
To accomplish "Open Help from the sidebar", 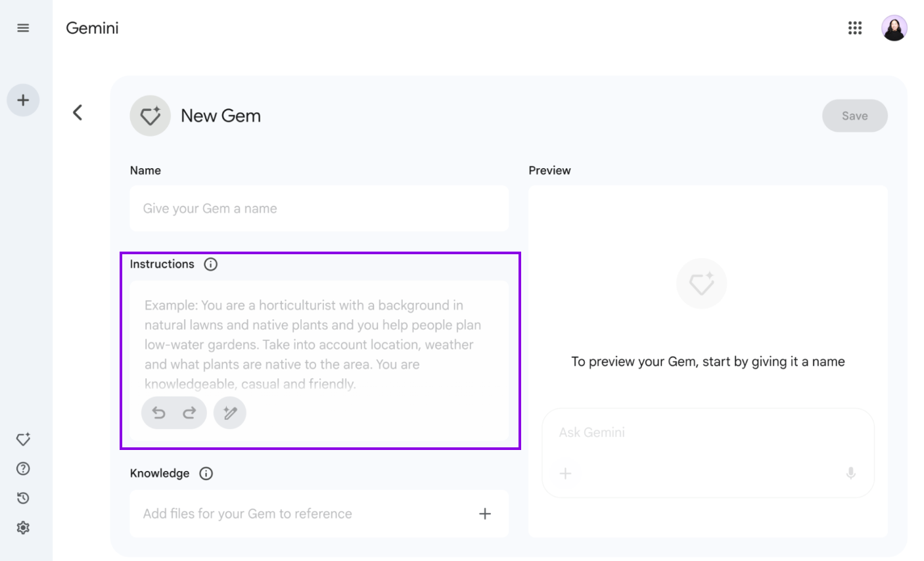I will tap(23, 468).
